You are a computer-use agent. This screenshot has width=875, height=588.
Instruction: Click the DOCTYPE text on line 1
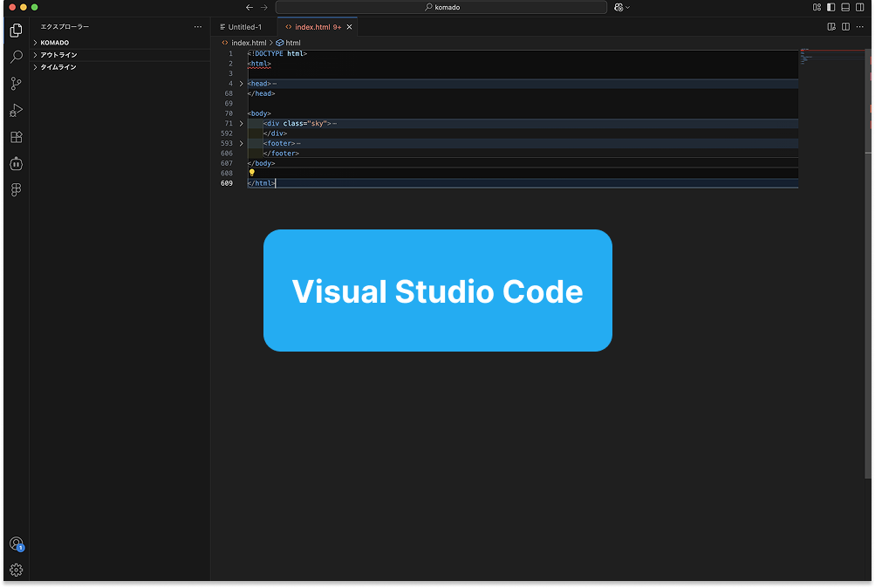(x=269, y=53)
